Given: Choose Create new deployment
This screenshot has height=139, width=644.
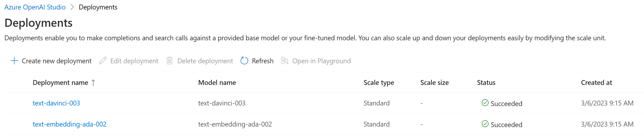Looking at the screenshot, I should (x=56, y=61).
